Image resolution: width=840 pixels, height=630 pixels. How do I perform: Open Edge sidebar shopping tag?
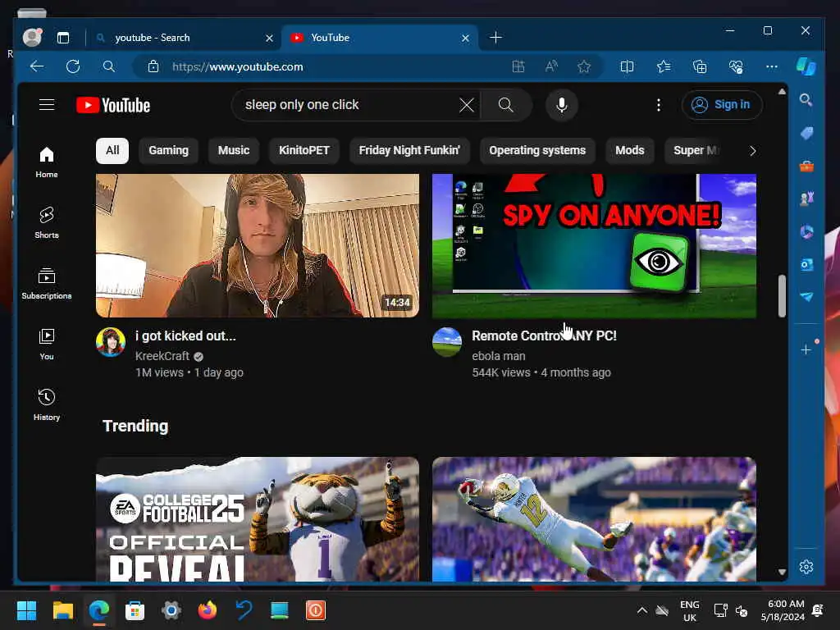(806, 133)
